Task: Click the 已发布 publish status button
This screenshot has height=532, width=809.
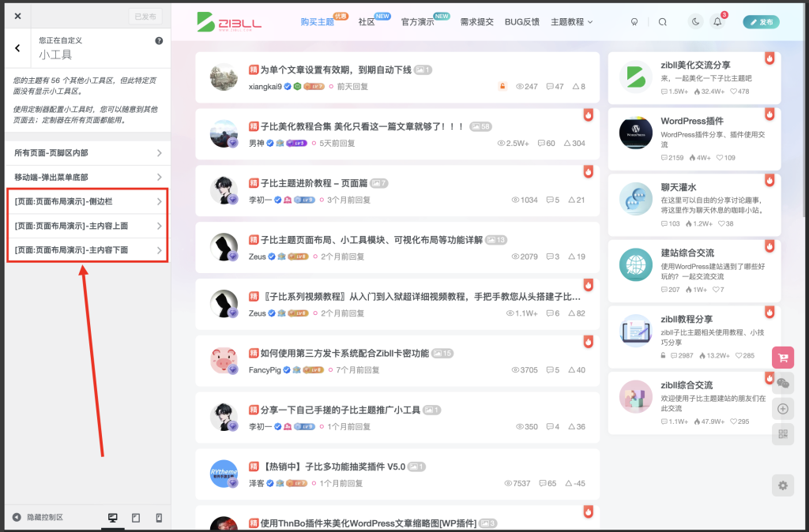Action: point(145,17)
